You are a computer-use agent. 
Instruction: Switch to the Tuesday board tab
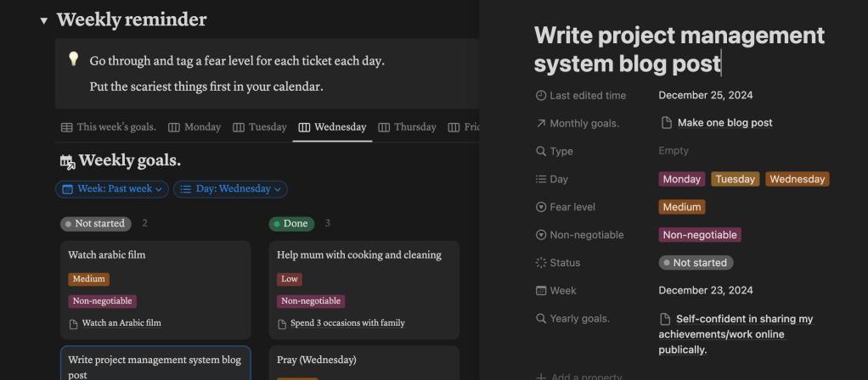coord(259,127)
